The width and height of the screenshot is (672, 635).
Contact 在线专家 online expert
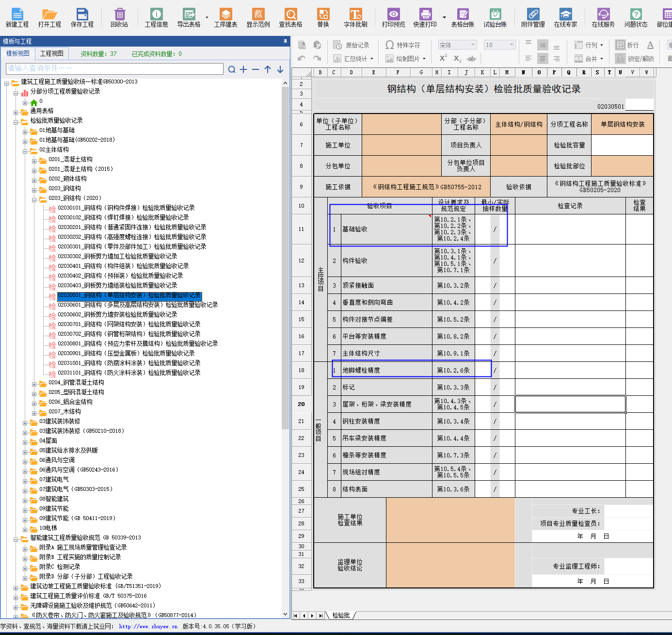tap(565, 17)
